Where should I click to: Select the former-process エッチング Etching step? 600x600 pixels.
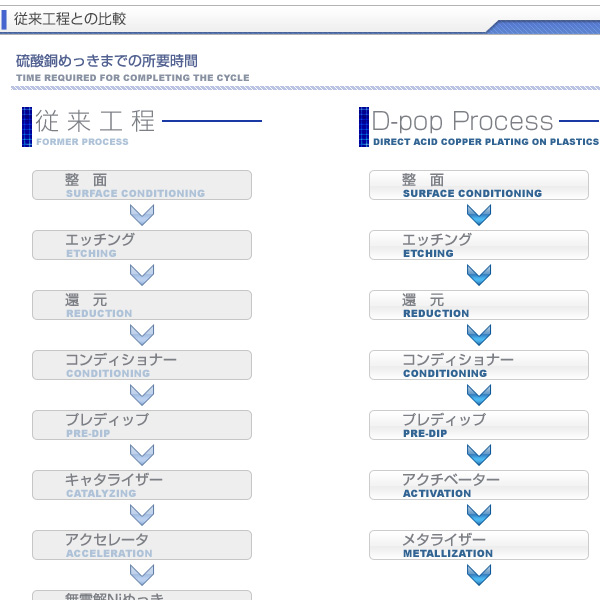coord(142,245)
